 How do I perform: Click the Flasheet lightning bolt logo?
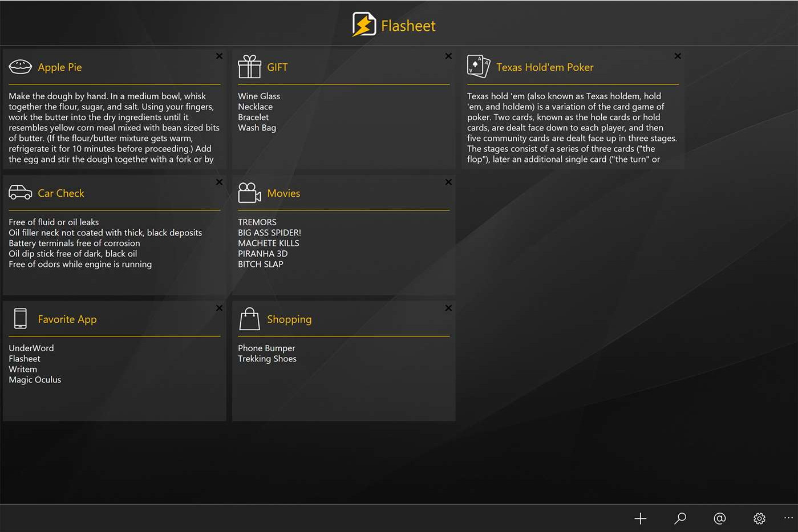364,25
